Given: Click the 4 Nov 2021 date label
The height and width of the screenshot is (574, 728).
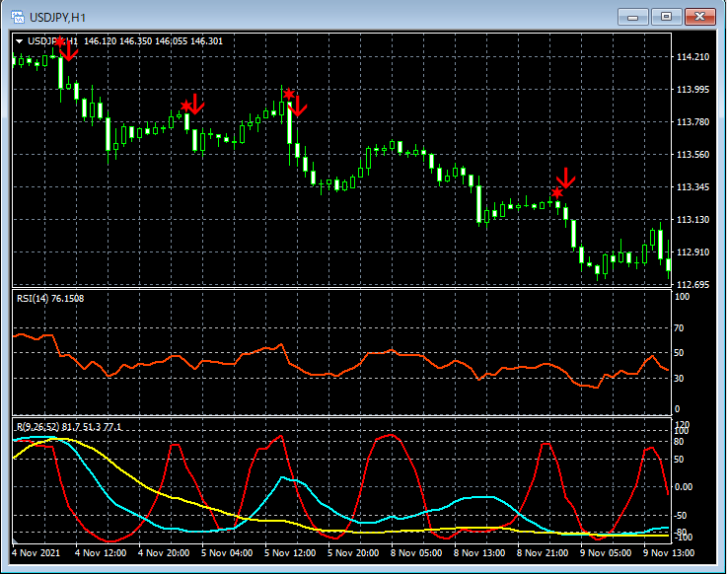Looking at the screenshot, I should coord(36,553).
